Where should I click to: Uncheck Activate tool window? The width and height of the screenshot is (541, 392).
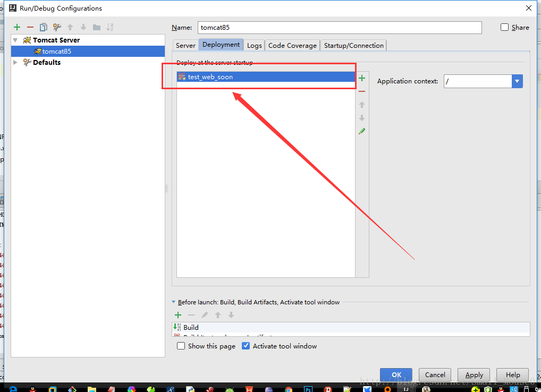click(246, 346)
